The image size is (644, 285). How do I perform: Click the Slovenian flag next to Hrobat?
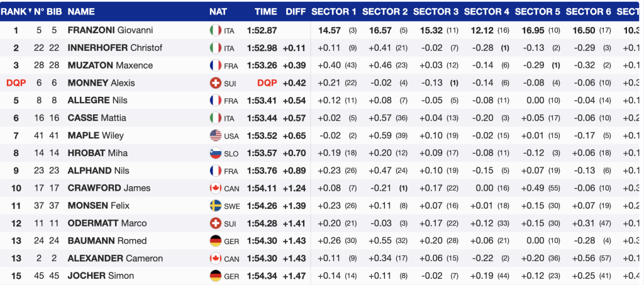(215, 153)
